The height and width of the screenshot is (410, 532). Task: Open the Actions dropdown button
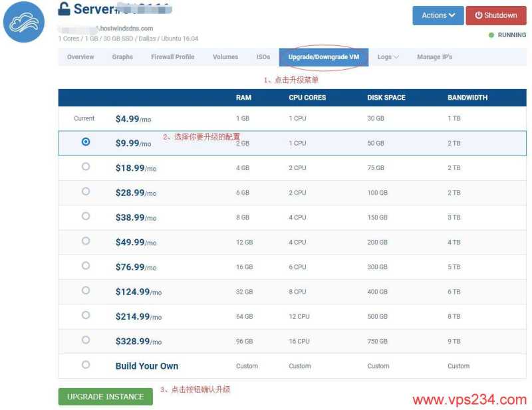click(x=438, y=15)
